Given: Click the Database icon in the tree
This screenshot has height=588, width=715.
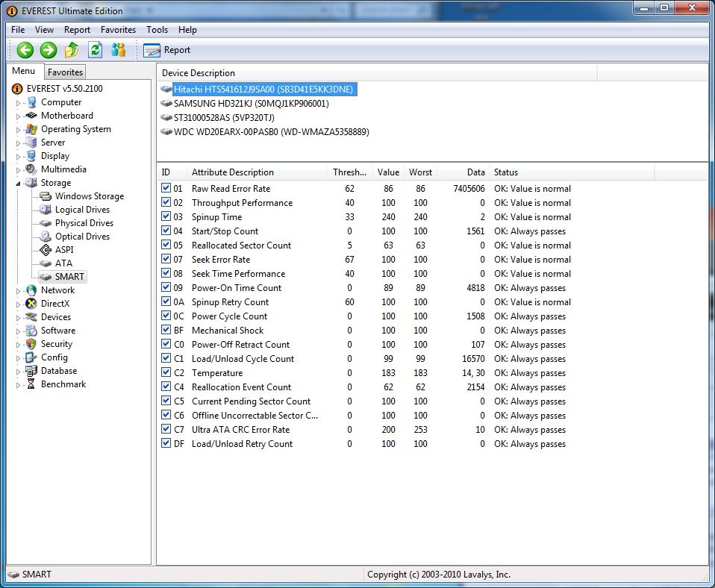Looking at the screenshot, I should pyautogui.click(x=31, y=371).
